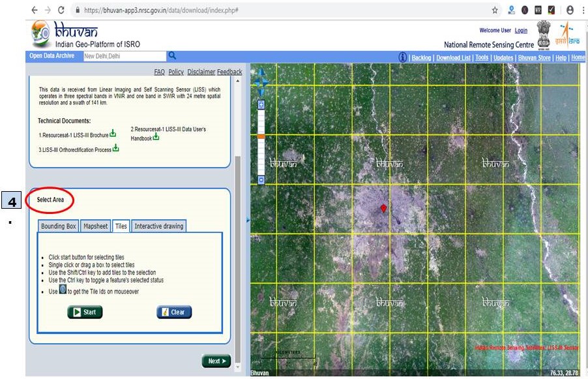
Task: Open the Tools link
Action: click(482, 57)
